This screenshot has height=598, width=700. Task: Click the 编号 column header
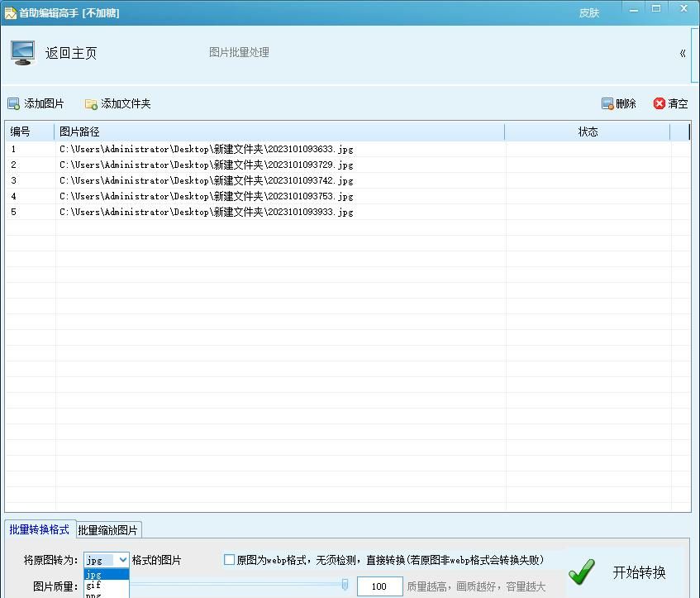pos(30,132)
